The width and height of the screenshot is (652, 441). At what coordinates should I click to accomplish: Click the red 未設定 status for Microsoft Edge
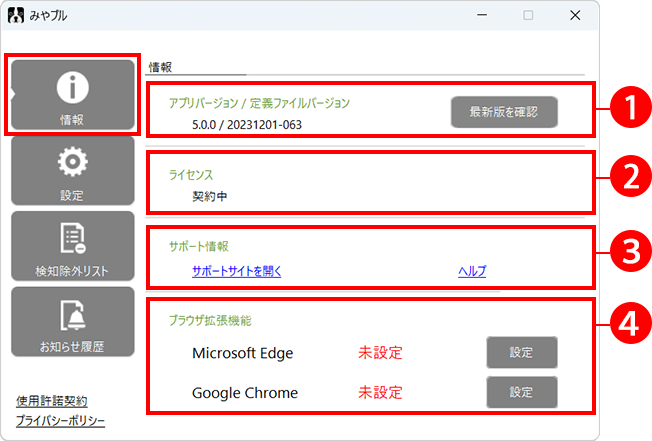click(387, 353)
